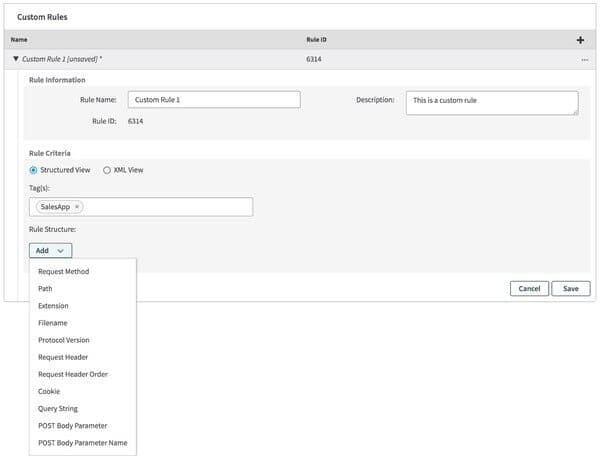Remove the SalesApp tag

77,207
